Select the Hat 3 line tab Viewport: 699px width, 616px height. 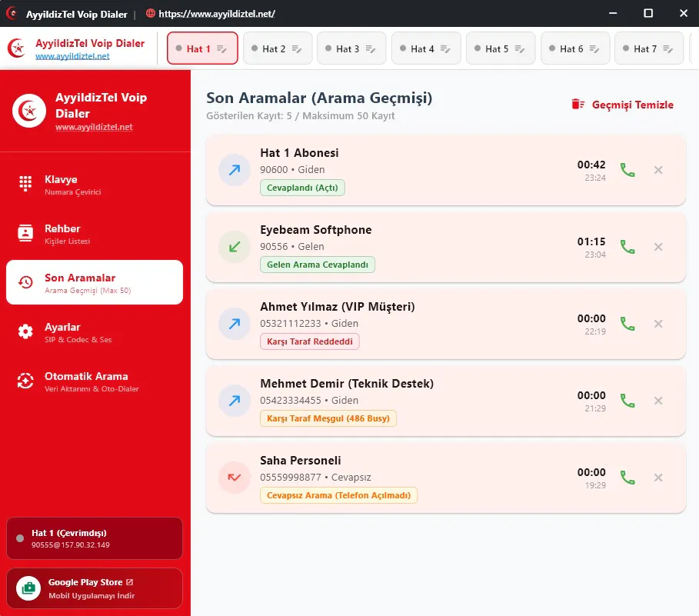click(x=351, y=48)
